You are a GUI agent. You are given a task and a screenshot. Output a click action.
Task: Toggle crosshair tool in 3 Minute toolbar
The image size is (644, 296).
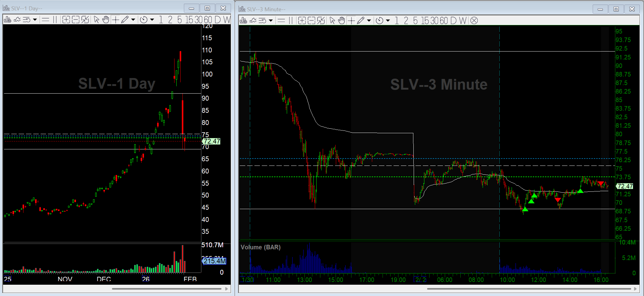(x=351, y=21)
